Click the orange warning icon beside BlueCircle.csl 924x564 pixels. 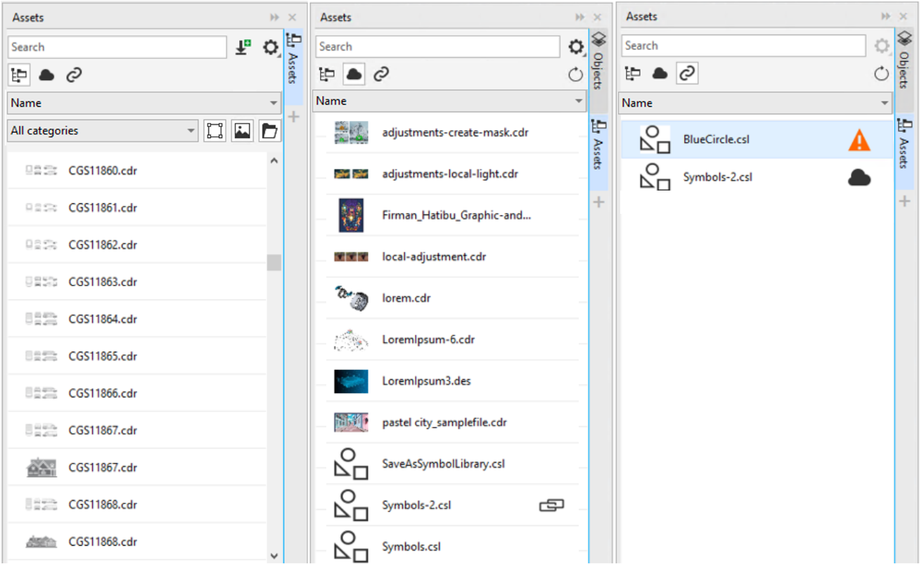859,141
